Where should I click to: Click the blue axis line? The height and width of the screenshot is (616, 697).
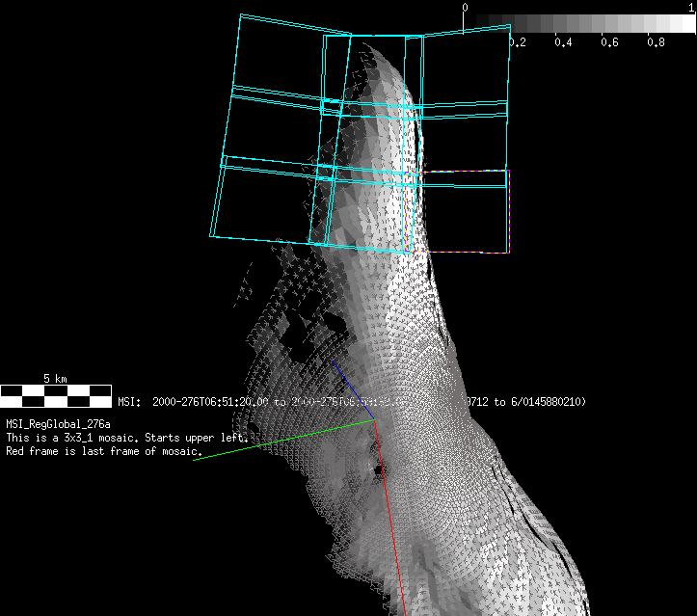[353, 389]
